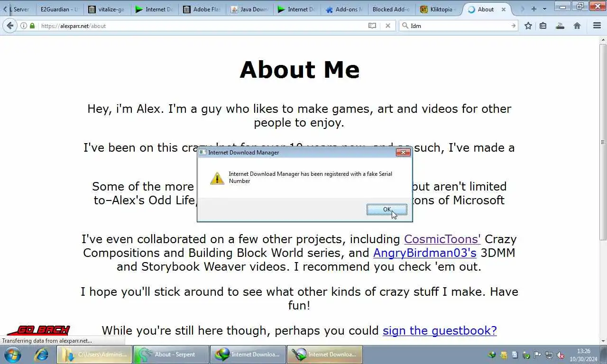Click the page scrollbar down arrow

click(x=603, y=341)
